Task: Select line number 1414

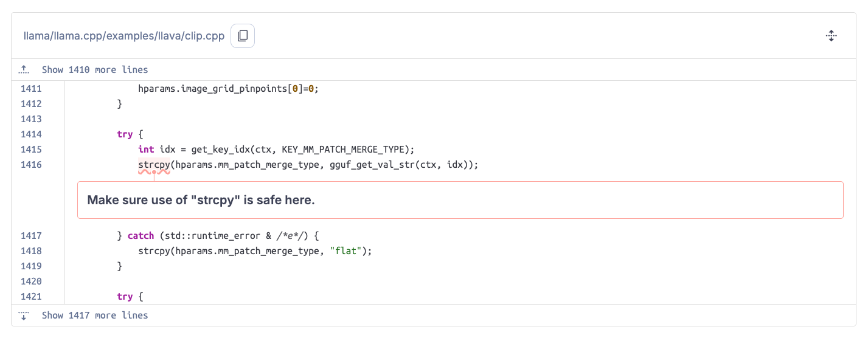Action: coord(31,134)
